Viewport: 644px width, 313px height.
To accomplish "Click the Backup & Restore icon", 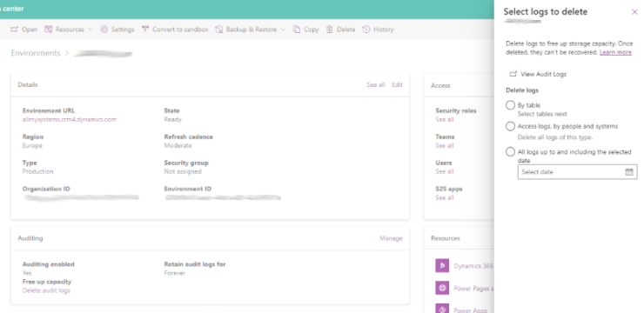I will pos(219,30).
